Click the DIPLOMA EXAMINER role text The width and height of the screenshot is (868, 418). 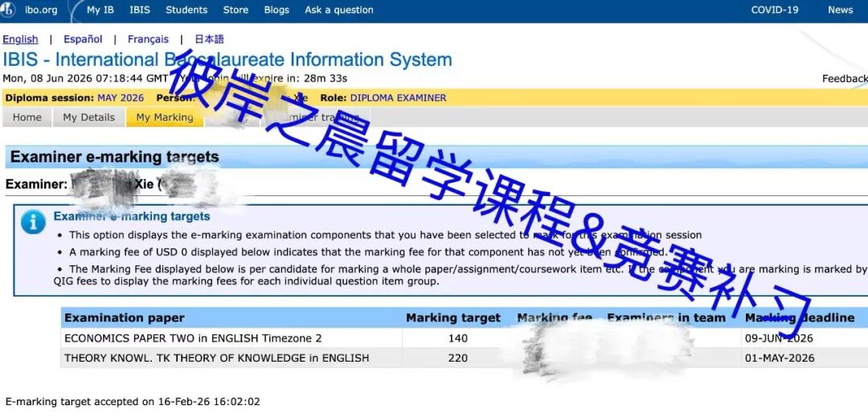click(x=398, y=98)
